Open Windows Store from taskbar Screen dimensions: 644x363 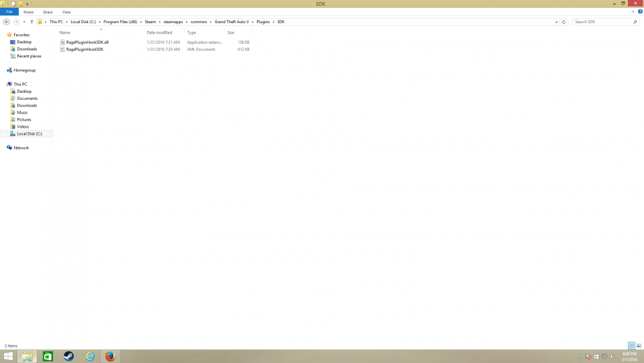click(48, 356)
